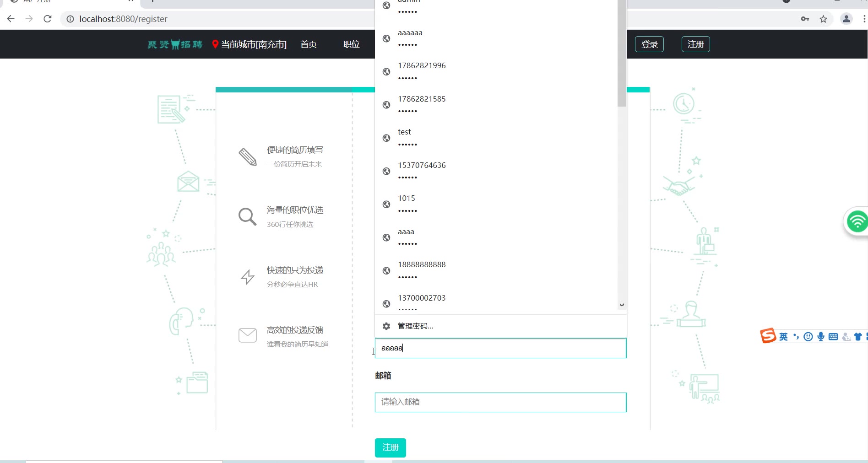This screenshot has width=868, height=463.
Task: Click the browser forward arrow
Action: pyautogui.click(x=29, y=19)
